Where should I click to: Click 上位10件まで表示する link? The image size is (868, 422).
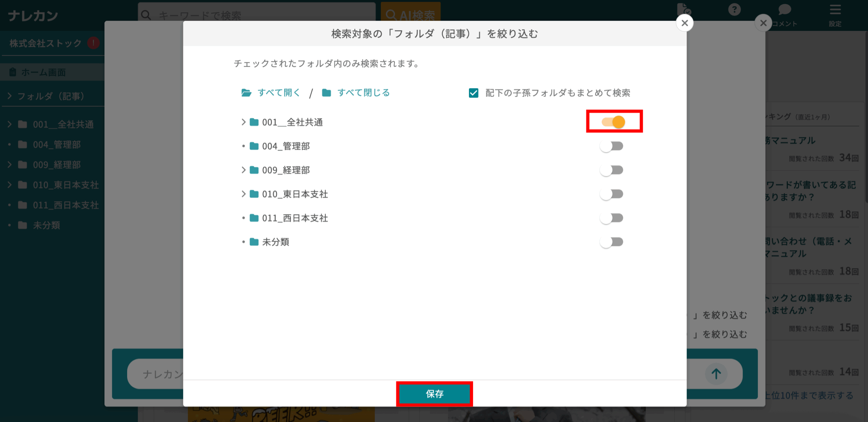(808, 396)
